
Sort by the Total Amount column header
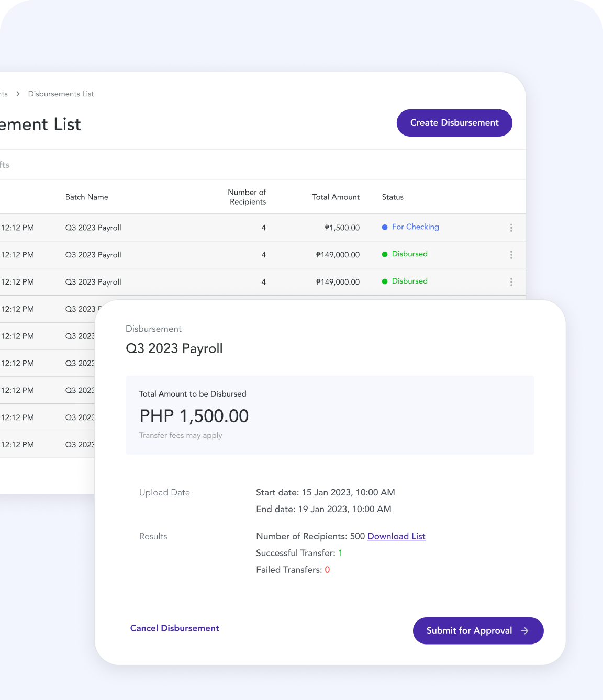coord(336,197)
